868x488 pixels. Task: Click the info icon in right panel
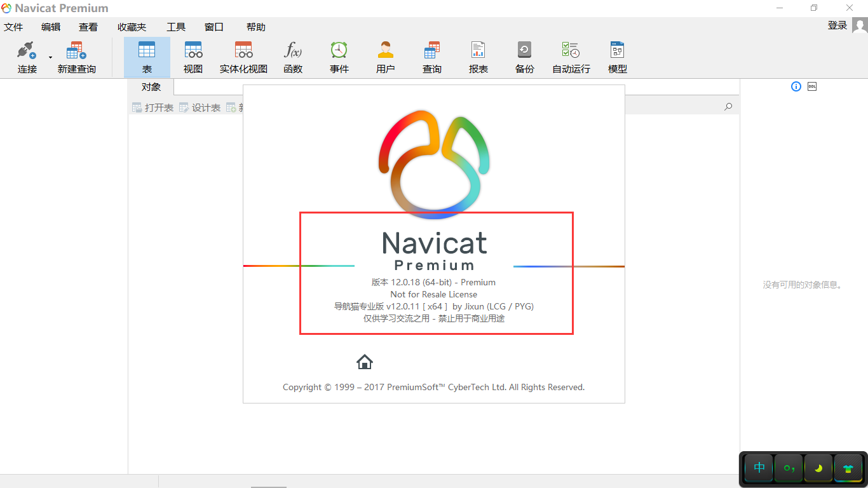[x=796, y=86]
